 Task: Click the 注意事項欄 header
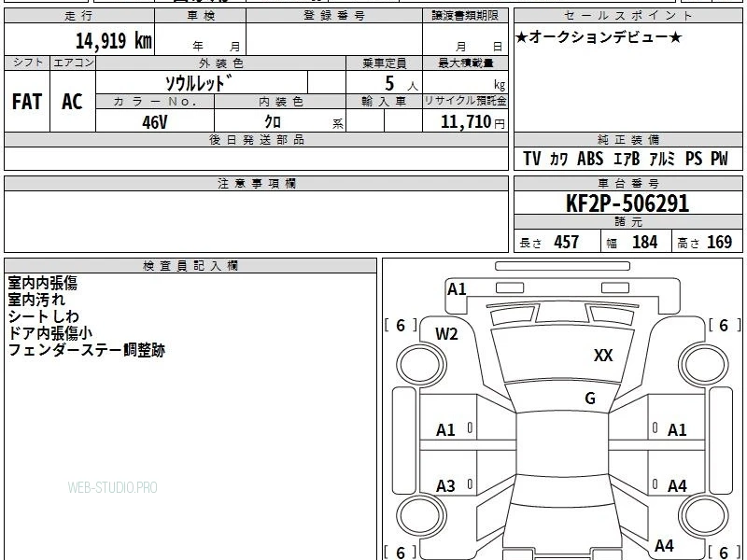[256, 183]
